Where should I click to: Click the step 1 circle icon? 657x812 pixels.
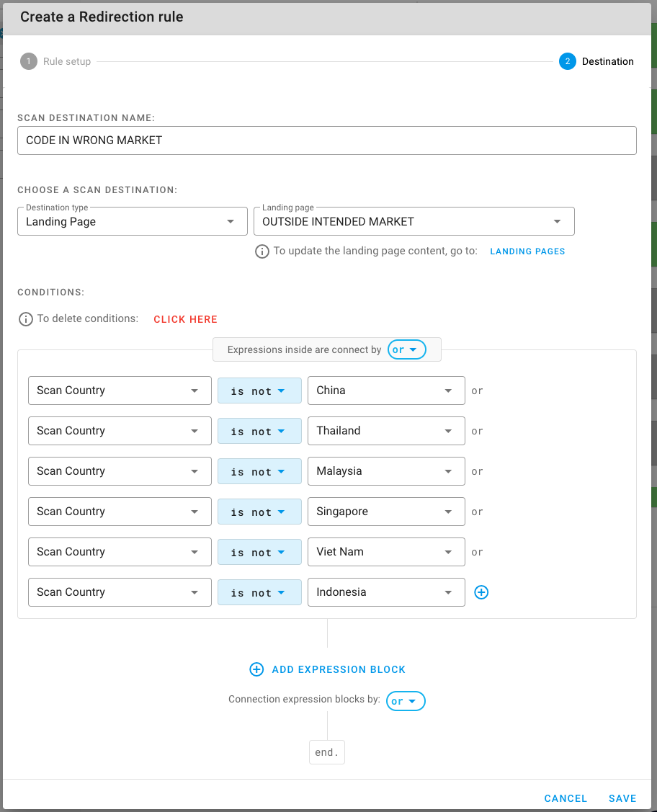(x=29, y=61)
